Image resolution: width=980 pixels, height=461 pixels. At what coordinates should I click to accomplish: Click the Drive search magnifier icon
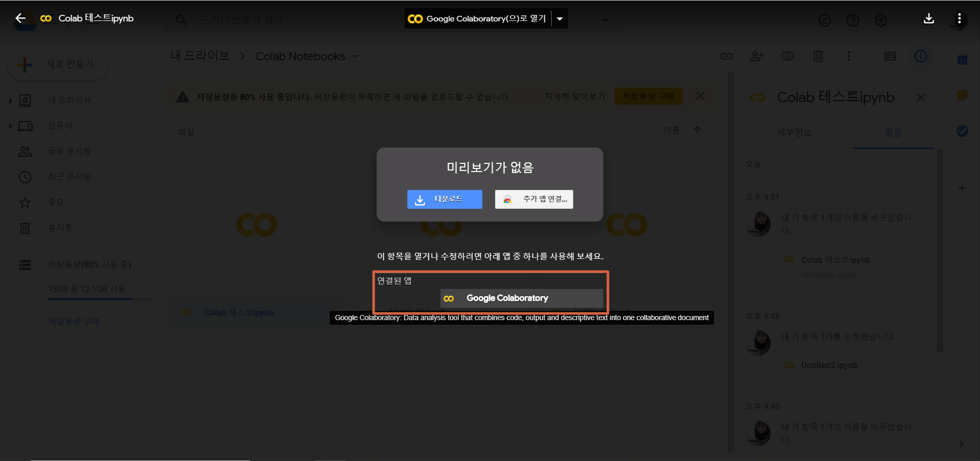[x=181, y=20]
